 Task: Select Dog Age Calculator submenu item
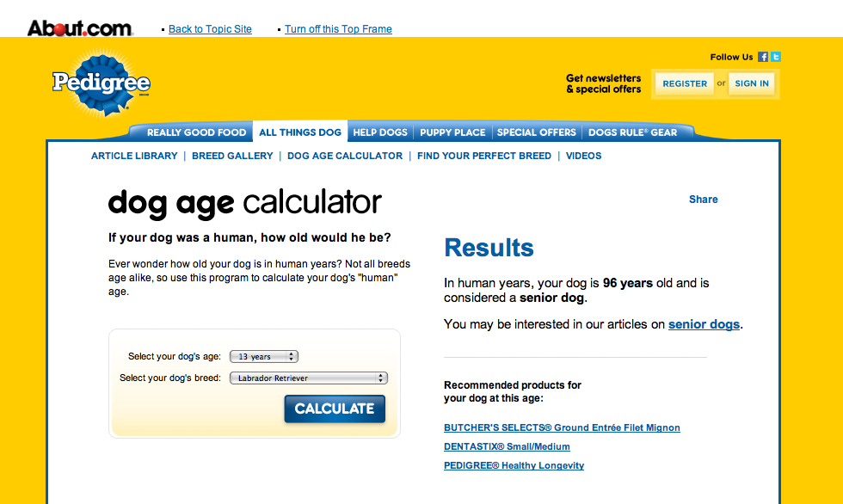pos(345,156)
